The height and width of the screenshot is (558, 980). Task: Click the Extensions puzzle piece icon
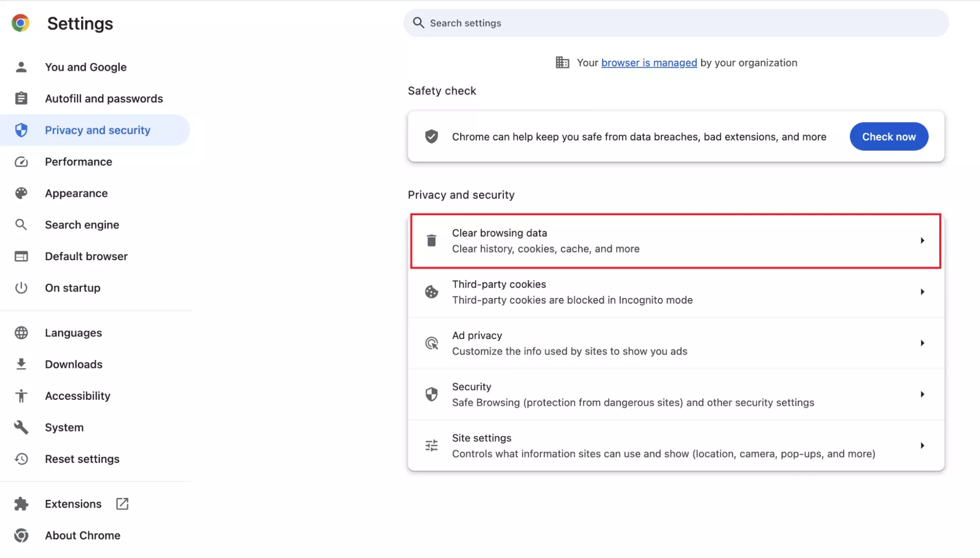coord(21,504)
